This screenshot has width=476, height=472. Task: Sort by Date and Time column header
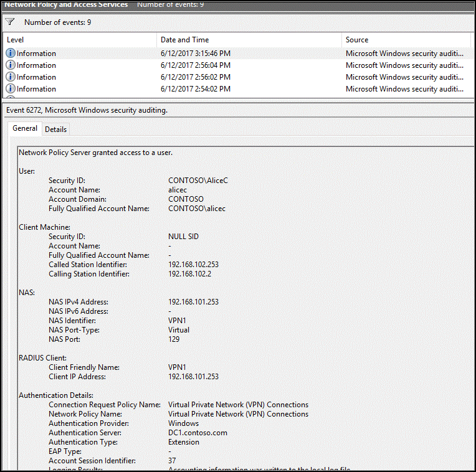pyautogui.click(x=249, y=40)
